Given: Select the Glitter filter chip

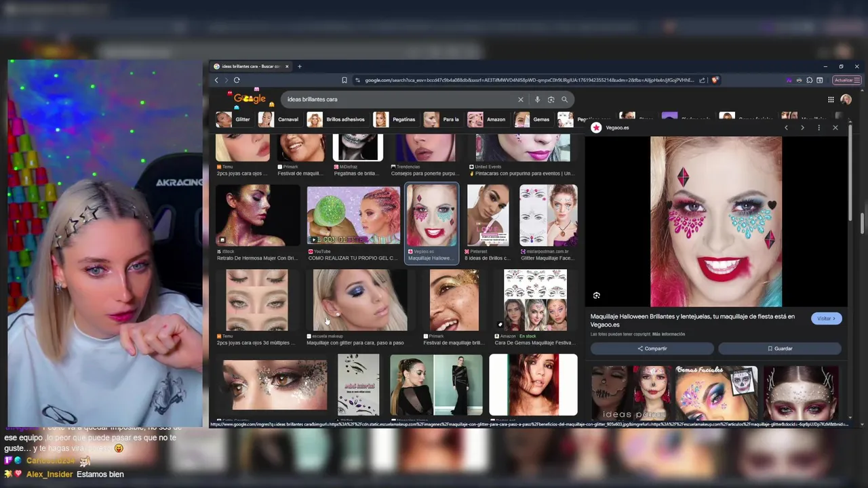Looking at the screenshot, I should (234, 119).
